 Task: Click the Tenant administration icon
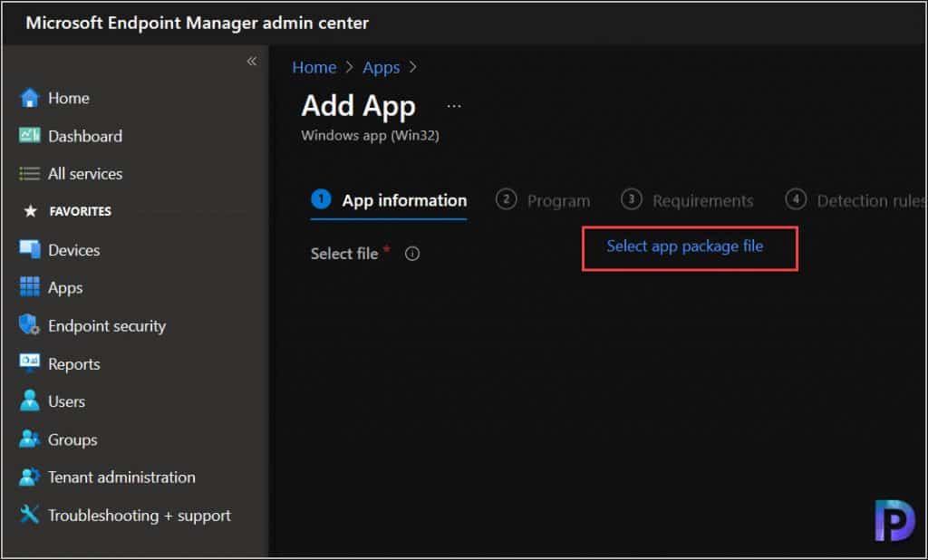(x=30, y=477)
